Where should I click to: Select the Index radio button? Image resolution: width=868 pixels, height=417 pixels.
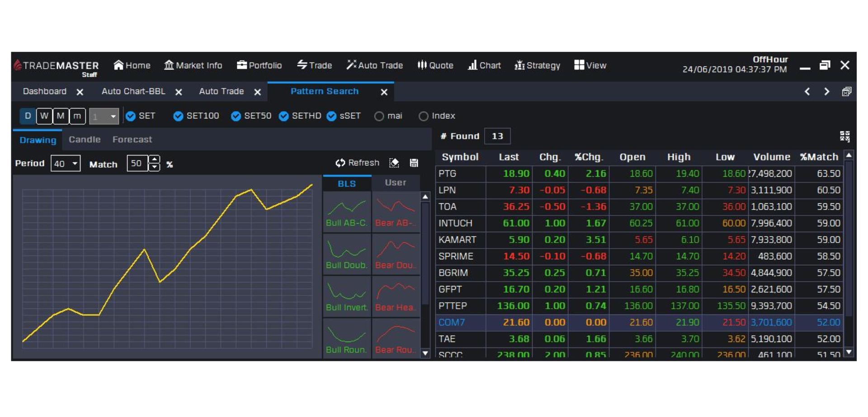(423, 117)
